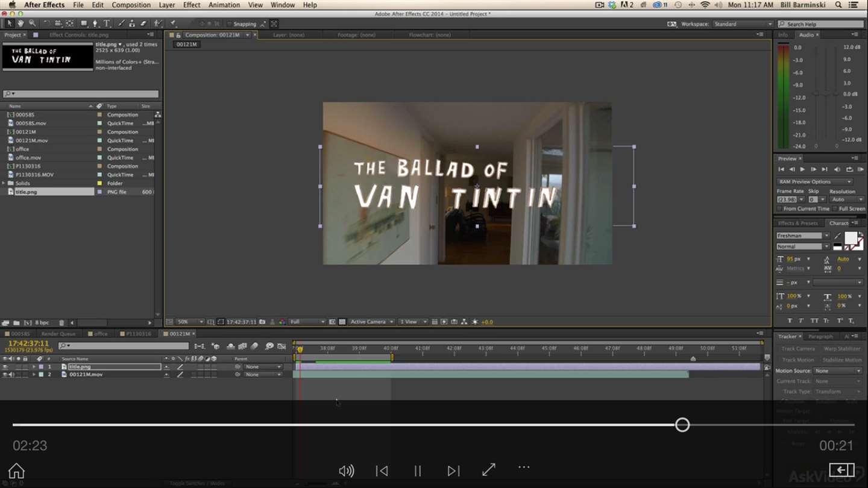
Task: Open the composition mini-flowchart icon in timeline
Action: [x=200, y=346]
